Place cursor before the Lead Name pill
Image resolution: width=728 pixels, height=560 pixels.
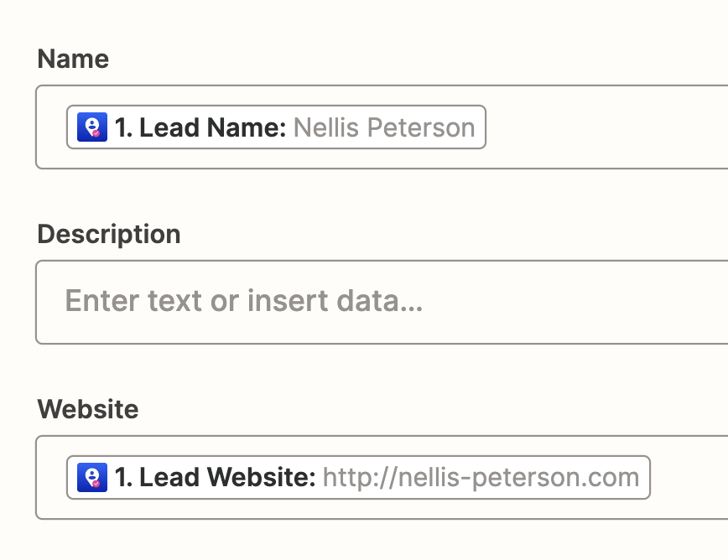[x=51, y=127]
